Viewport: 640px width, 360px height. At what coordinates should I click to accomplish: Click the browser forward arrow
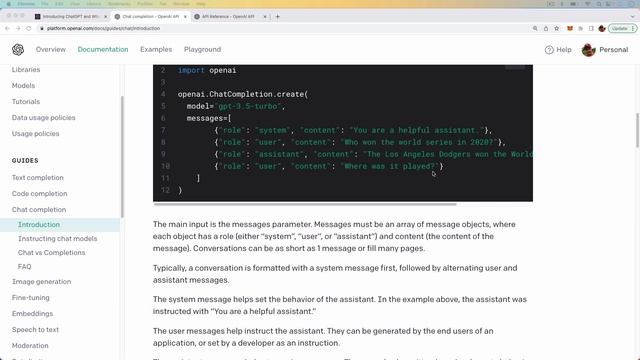18,29
